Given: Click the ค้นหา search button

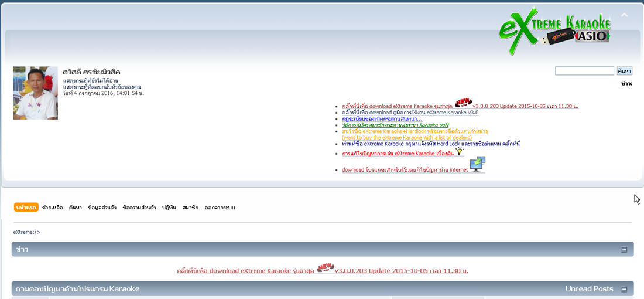Looking at the screenshot, I should 624,71.
